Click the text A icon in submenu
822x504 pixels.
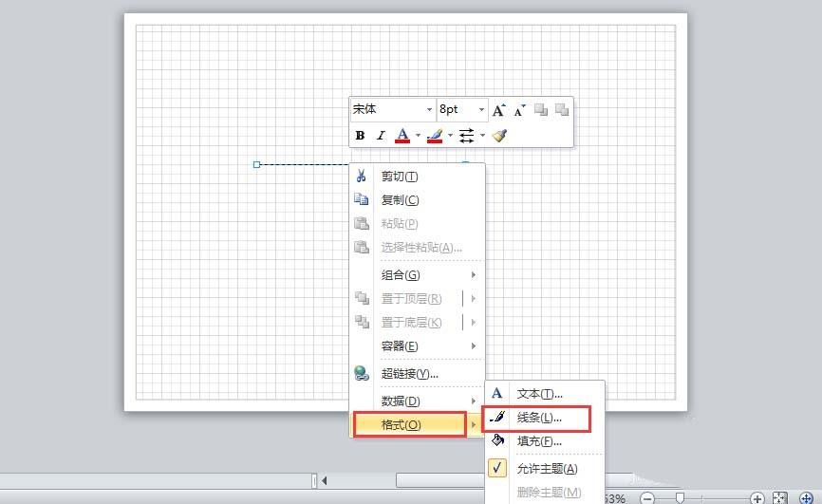[497, 393]
